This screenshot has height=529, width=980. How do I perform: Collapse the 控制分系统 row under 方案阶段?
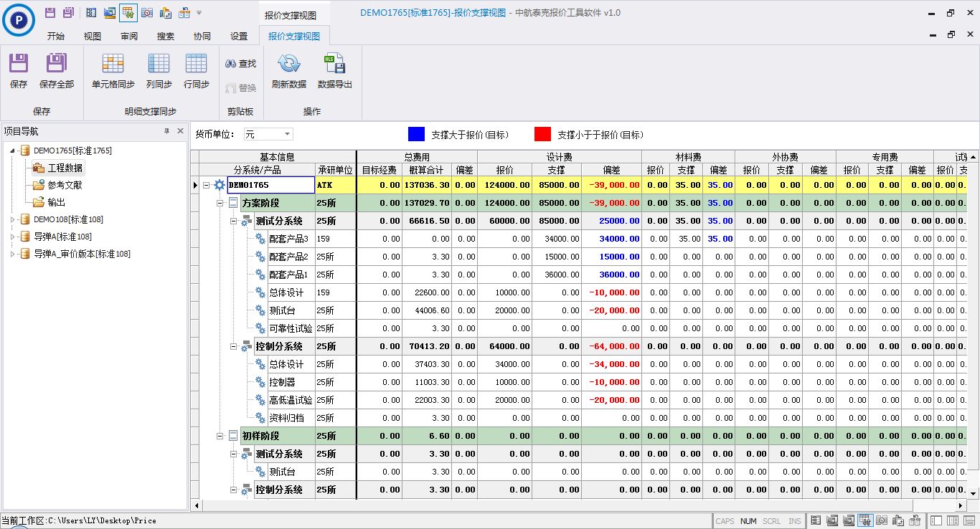(234, 346)
